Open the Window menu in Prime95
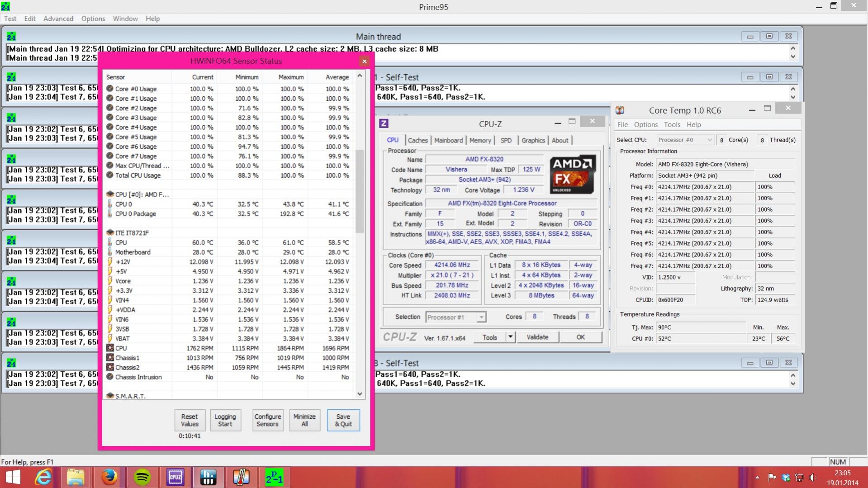 125,19
